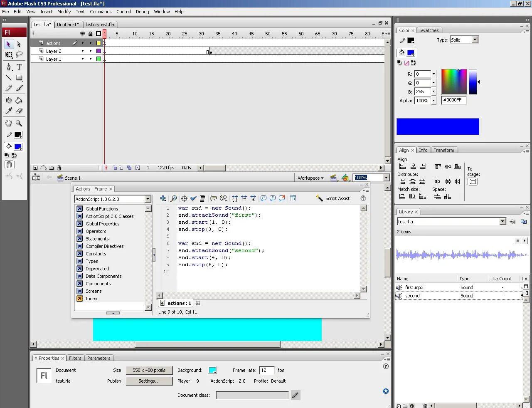
Task: Click Insert target path icon
Action: pyautogui.click(x=184, y=198)
